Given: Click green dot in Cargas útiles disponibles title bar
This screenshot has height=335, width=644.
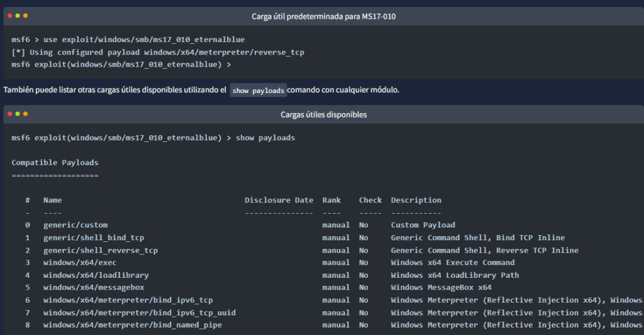Looking at the screenshot, I should click(x=18, y=114).
